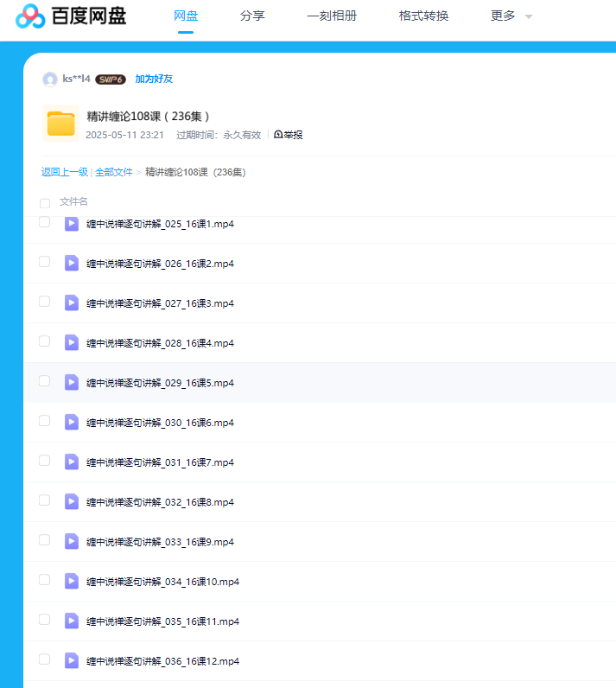Screen dimensions: 616x688
Task: Click the 举报 report button
Action: coord(289,135)
